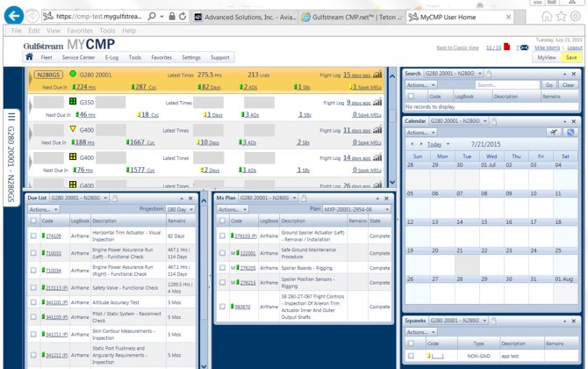Select the Due List header checkbox

point(33,221)
